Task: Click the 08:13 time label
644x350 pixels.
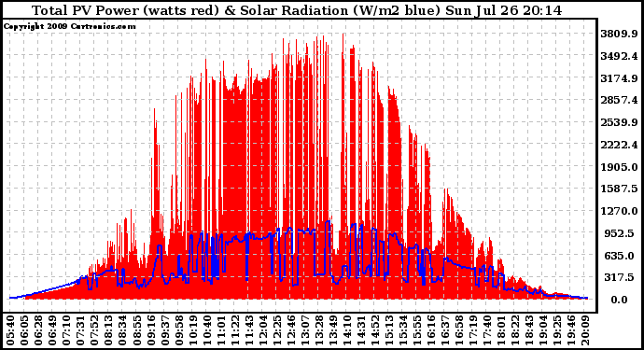Action: [x=108, y=330]
